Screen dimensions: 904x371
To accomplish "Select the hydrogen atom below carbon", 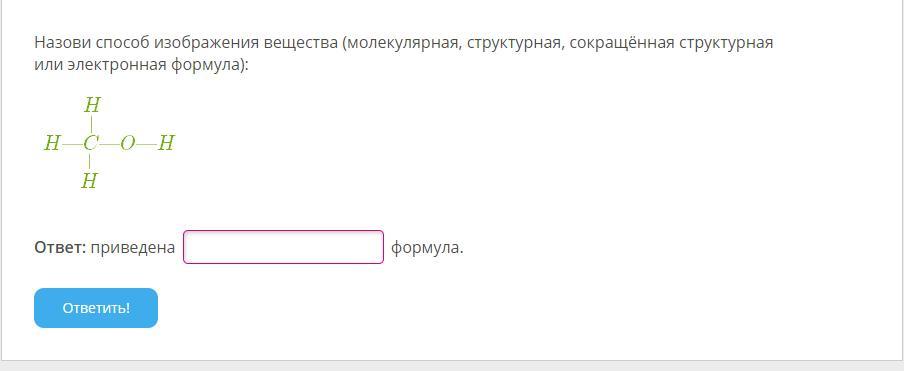I will [89, 181].
